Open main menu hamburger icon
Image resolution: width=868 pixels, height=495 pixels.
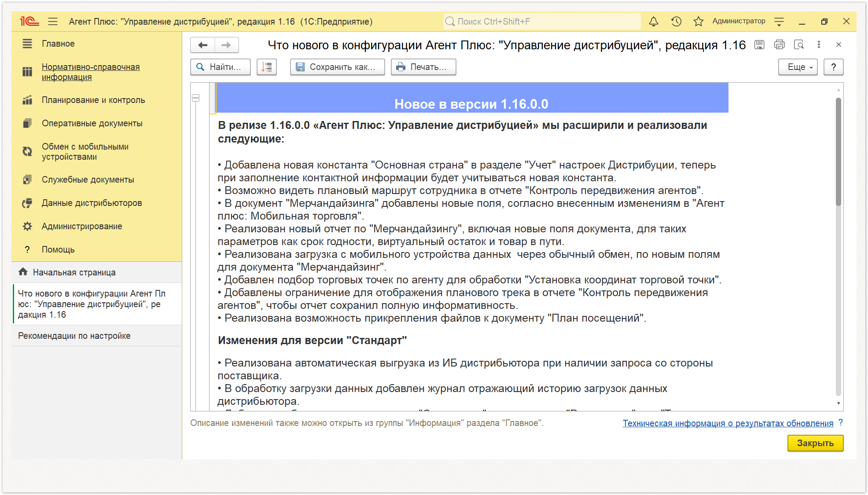(x=53, y=21)
